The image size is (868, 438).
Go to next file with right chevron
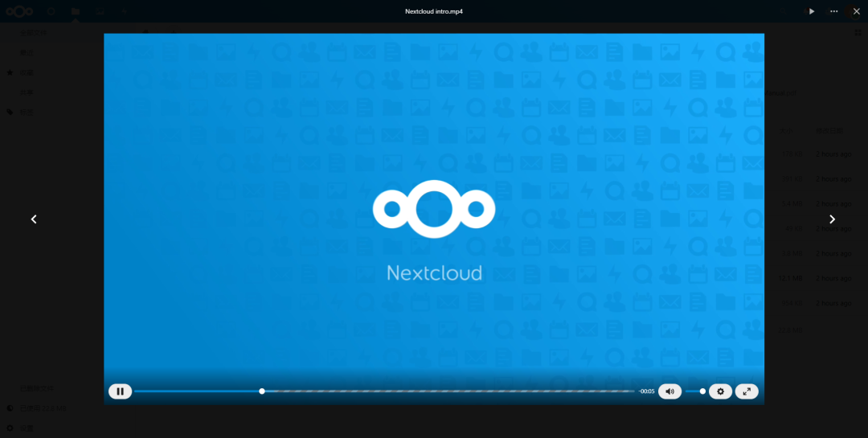pyautogui.click(x=832, y=219)
